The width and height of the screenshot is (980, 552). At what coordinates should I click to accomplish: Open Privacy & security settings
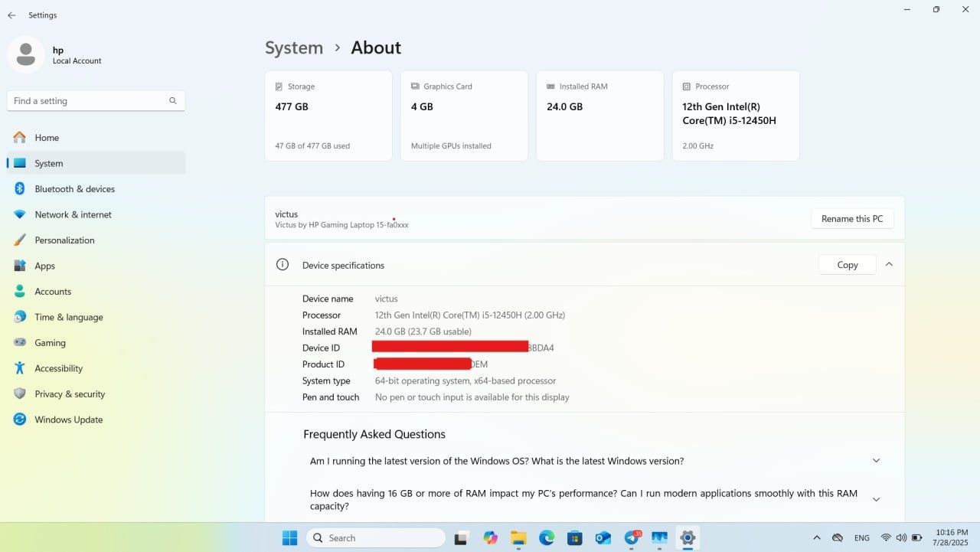(x=96, y=394)
